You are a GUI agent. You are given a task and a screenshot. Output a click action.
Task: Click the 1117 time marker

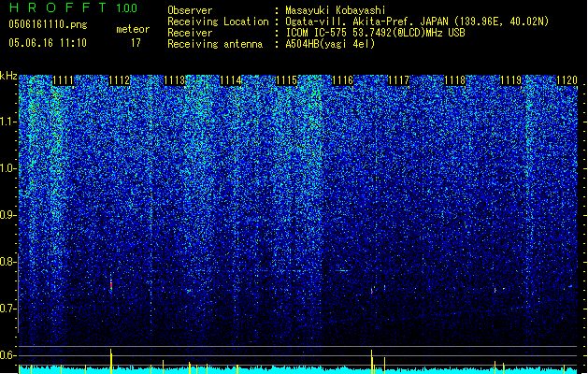pyautogui.click(x=399, y=80)
